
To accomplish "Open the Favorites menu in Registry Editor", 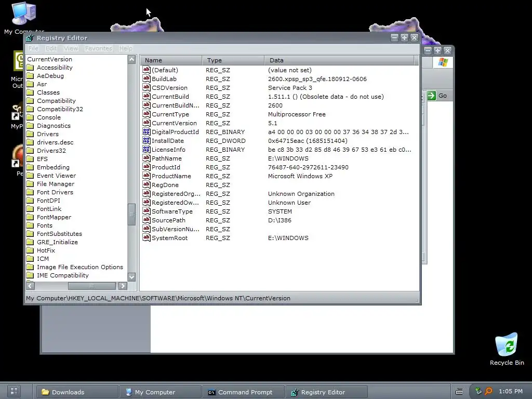I will [98, 48].
